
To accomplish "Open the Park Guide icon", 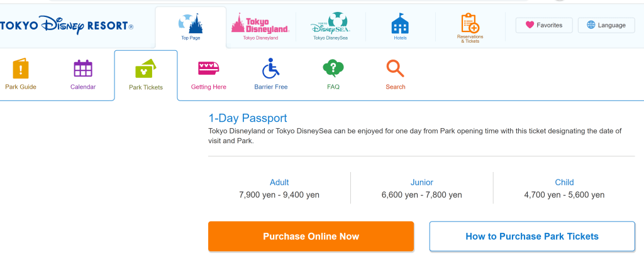I will 21,68.
